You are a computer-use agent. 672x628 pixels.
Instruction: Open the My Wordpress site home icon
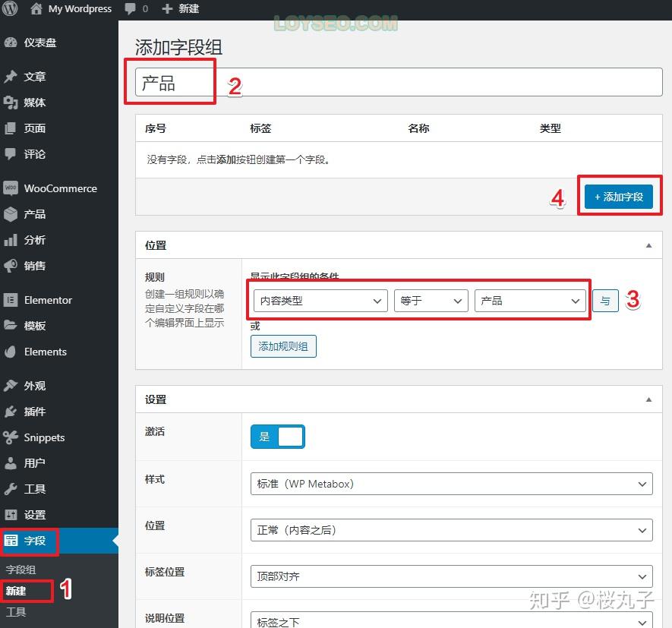pos(36,8)
